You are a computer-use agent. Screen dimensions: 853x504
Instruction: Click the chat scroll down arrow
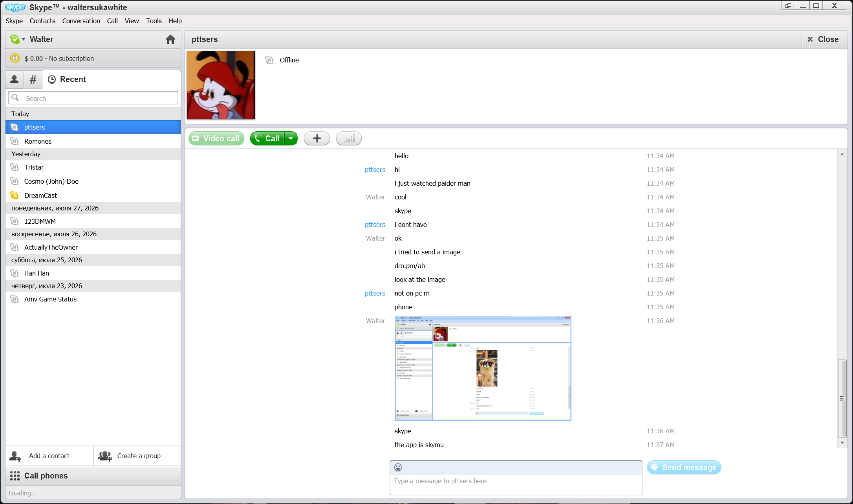842,443
